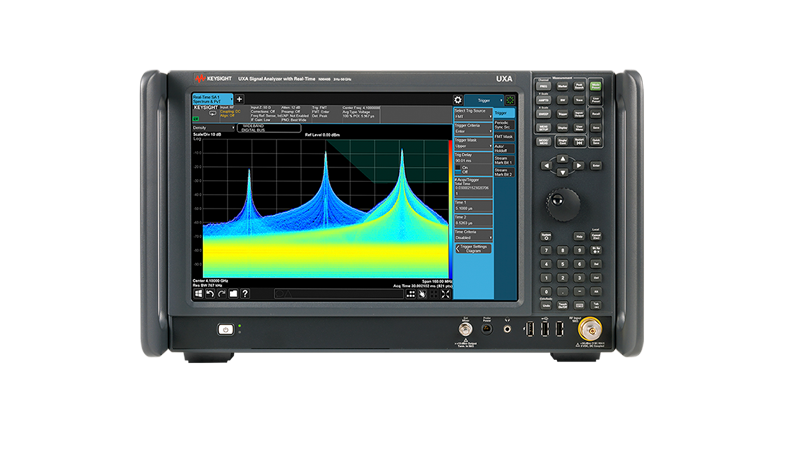Edit the Time 2 value field
Image resolution: width=800 pixels, height=450 pixels.
click(473, 223)
